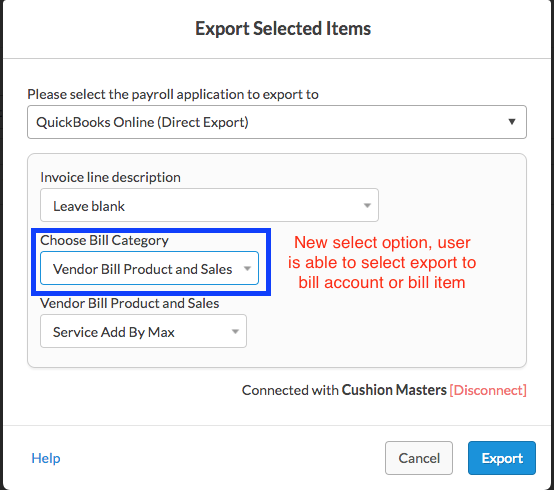Click the arrow inside the Choose Bill Category box
The height and width of the screenshot is (490, 554).
(247, 268)
